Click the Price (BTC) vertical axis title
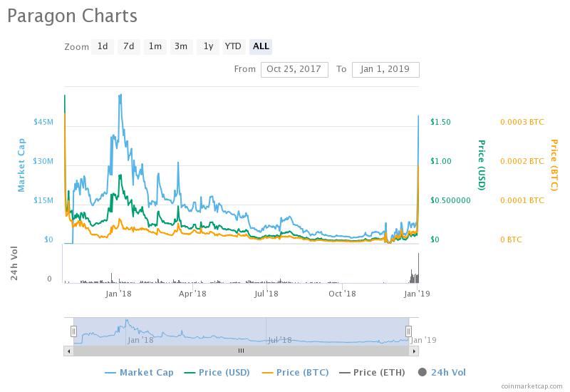570x392 pixels. coord(554,165)
